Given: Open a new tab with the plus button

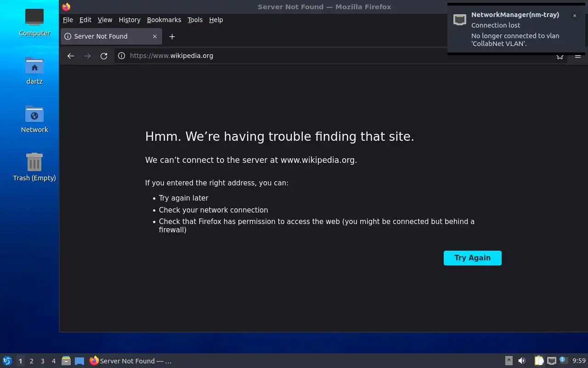Looking at the screenshot, I should click(x=172, y=36).
